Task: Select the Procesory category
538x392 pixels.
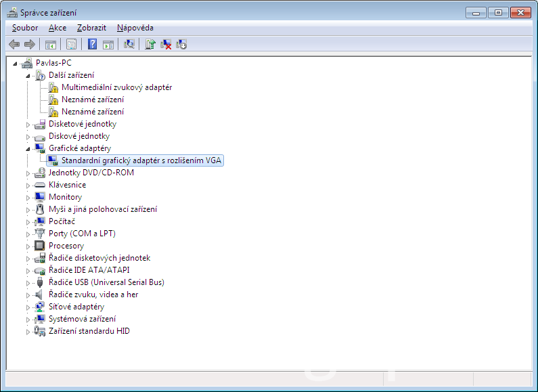Action: click(x=66, y=246)
